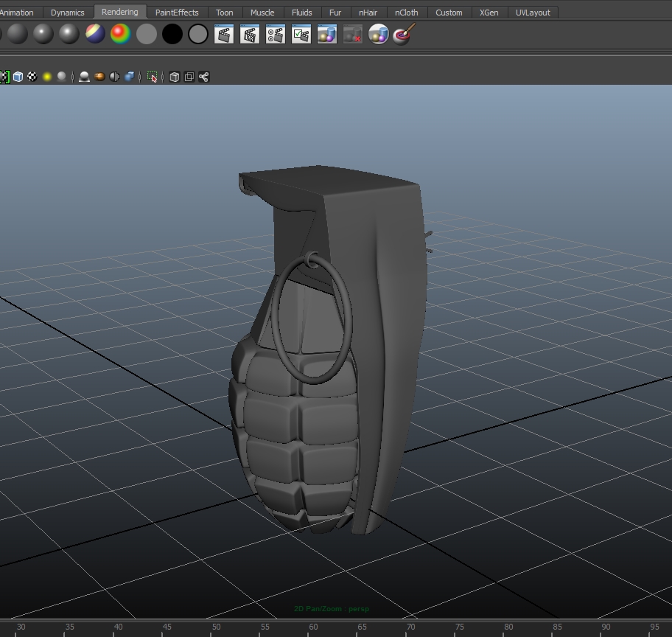Click the Render Current Frame clapperboard icon
Viewport: 672px width, 637px height.
pyautogui.click(x=224, y=34)
